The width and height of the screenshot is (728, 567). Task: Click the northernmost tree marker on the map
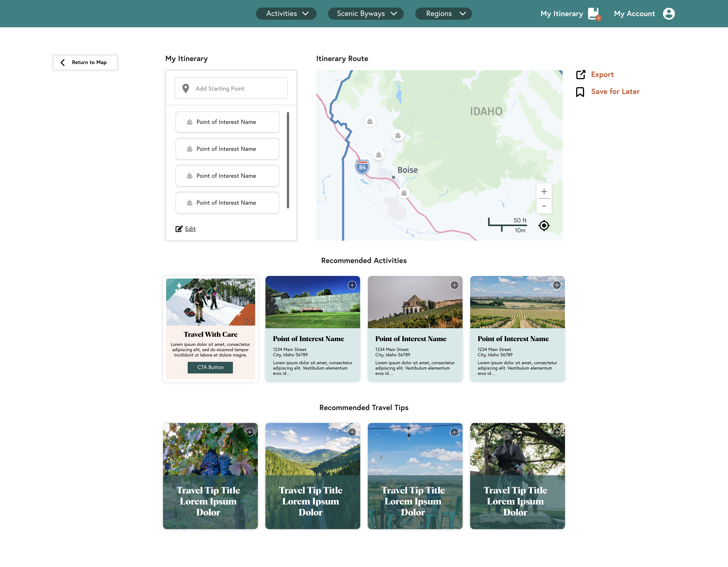point(370,121)
